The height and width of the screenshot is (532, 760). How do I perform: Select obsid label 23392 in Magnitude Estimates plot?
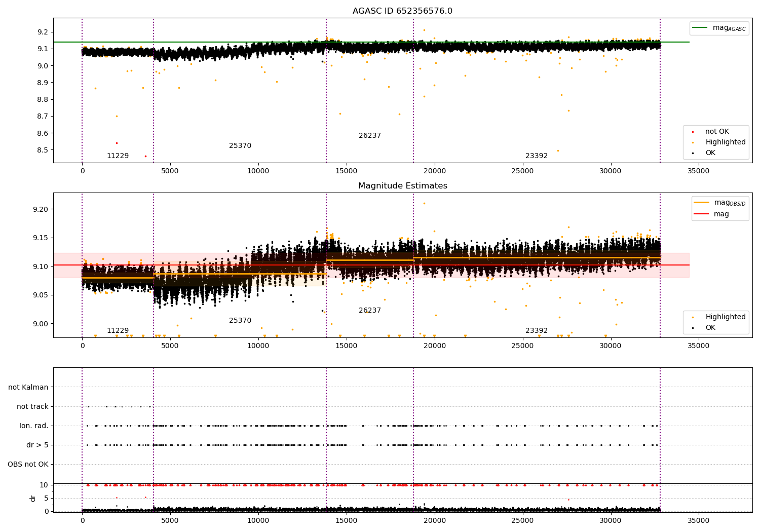537,331
